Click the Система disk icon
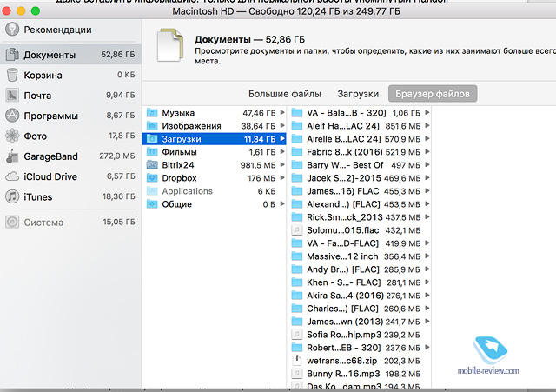This screenshot has height=392, width=556. click(x=12, y=222)
